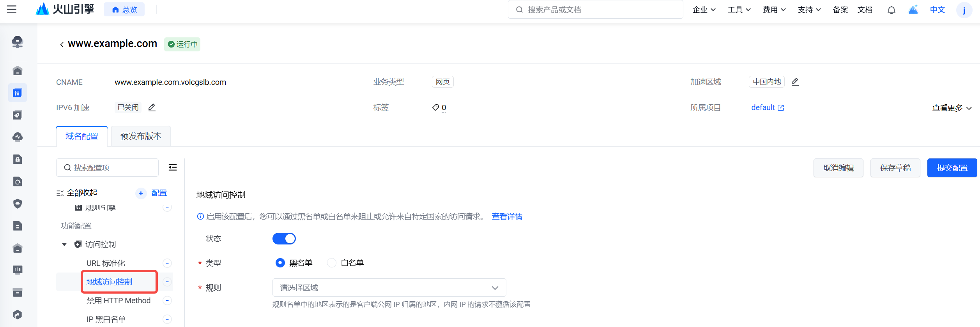The height and width of the screenshot is (327, 980).
Task: Click the 标签 tag icon showing 0
Action: [x=439, y=107]
